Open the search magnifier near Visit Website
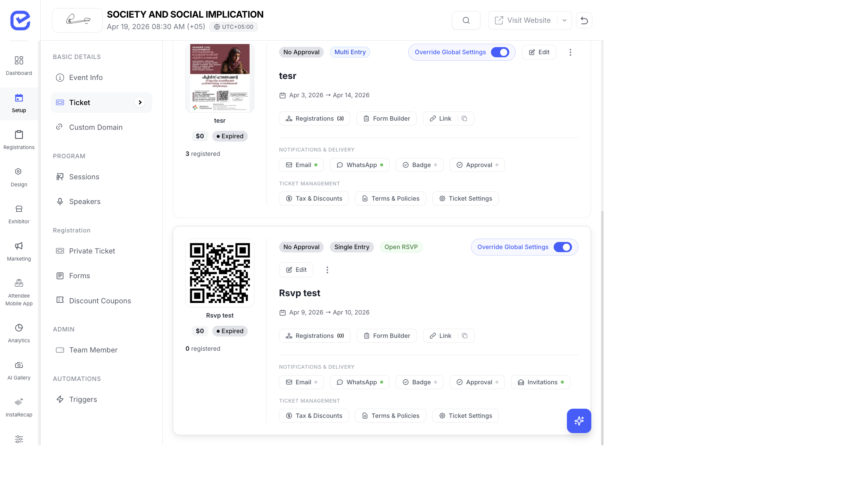This screenshot has height=488, width=868. [466, 20]
